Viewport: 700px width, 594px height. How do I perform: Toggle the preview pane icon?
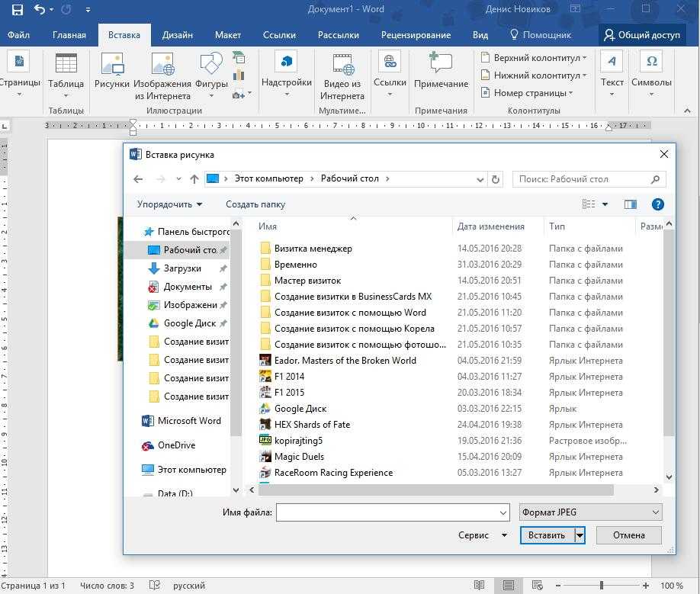pos(630,204)
